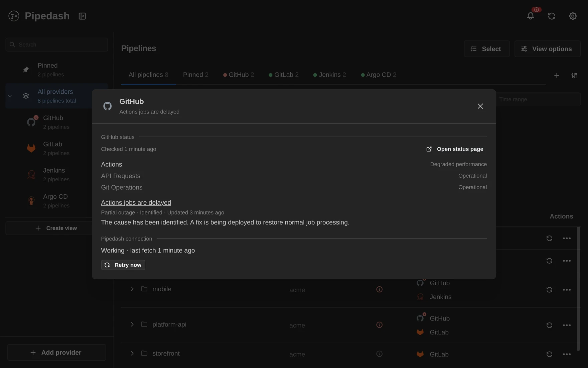Open more options for platform-api row
Viewport: 588px width, 368px height.
(567, 325)
